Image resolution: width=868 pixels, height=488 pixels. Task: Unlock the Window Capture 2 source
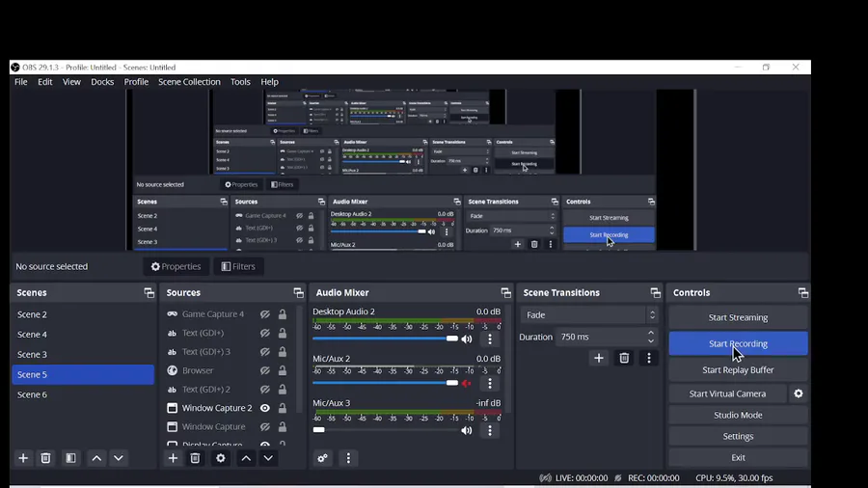pos(283,408)
